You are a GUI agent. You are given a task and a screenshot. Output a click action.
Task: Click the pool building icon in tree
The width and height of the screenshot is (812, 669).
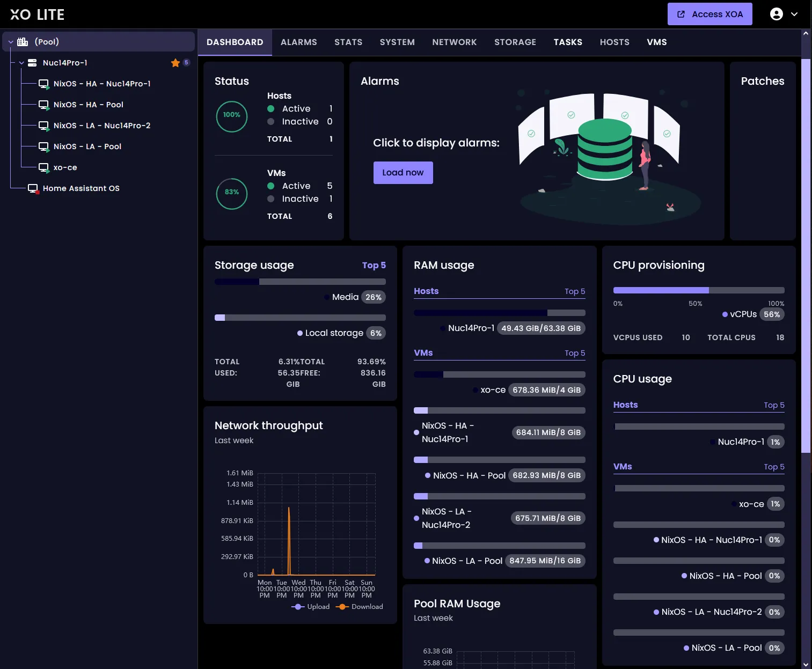pyautogui.click(x=23, y=42)
